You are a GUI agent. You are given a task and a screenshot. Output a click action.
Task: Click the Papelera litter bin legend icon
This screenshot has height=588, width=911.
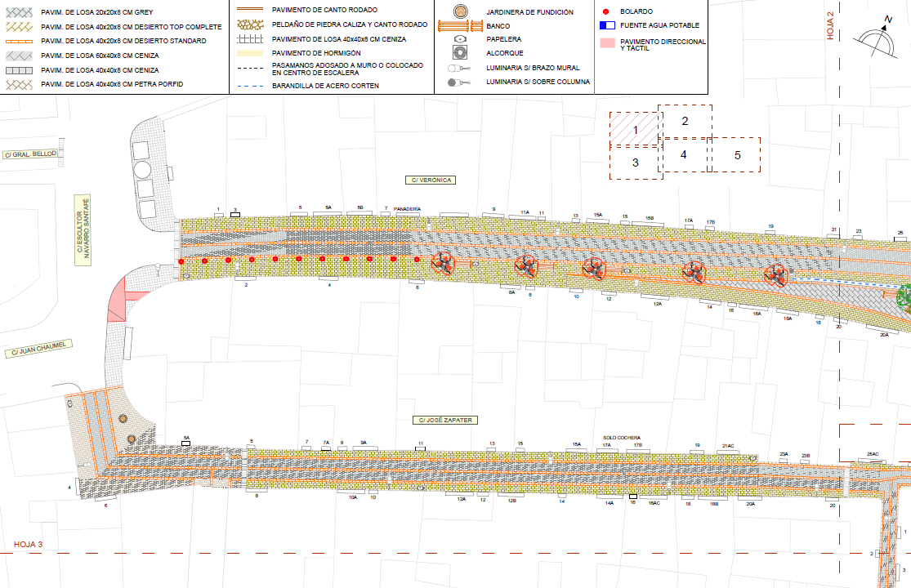462,39
